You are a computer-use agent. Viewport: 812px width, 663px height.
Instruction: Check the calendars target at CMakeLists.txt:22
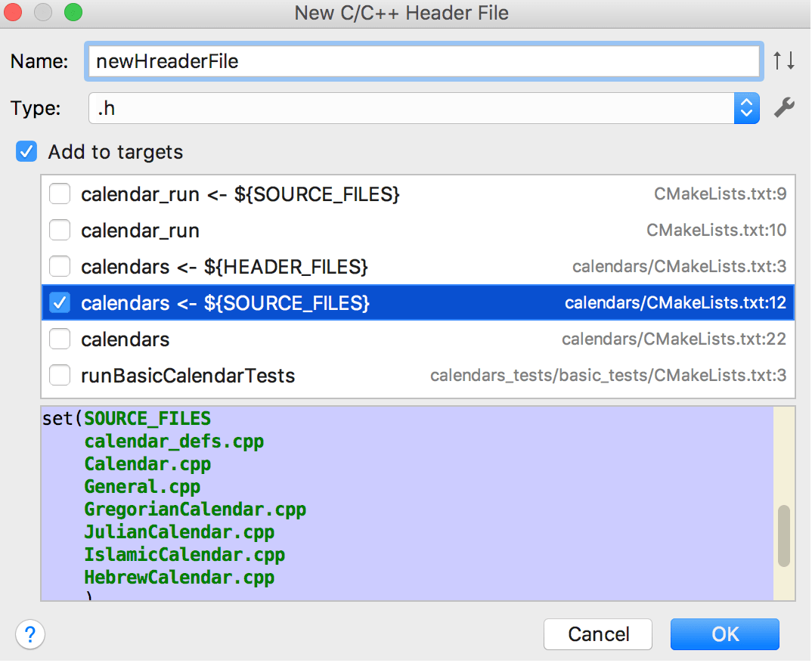point(60,339)
